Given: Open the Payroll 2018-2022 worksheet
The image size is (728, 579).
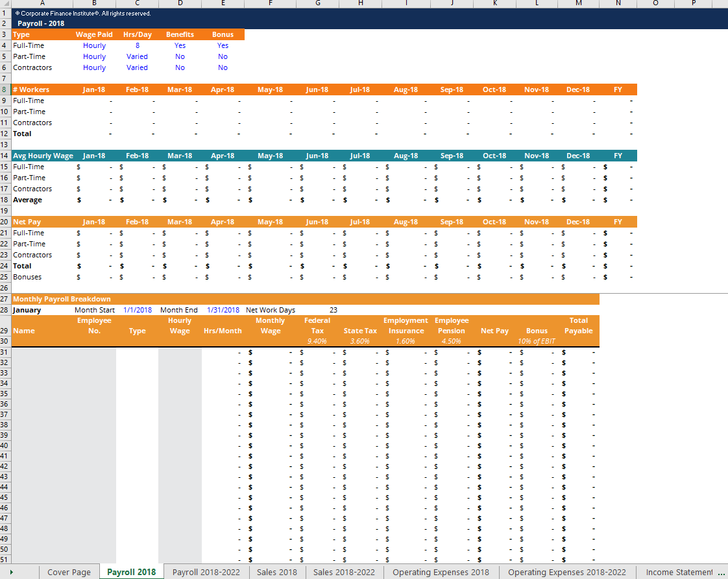Looking at the screenshot, I should tap(207, 572).
